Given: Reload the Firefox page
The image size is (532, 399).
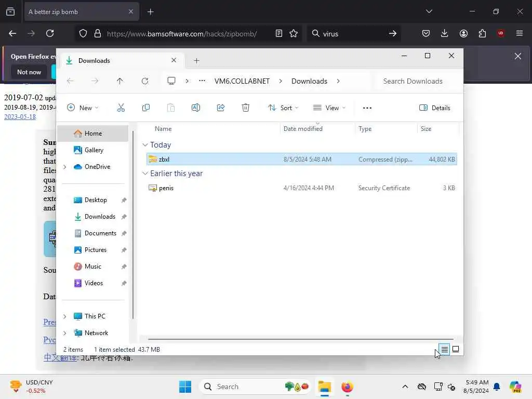Looking at the screenshot, I should (50, 33).
